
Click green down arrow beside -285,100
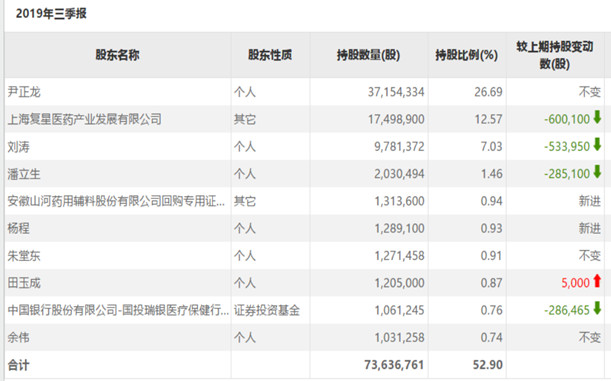pyautogui.click(x=597, y=172)
